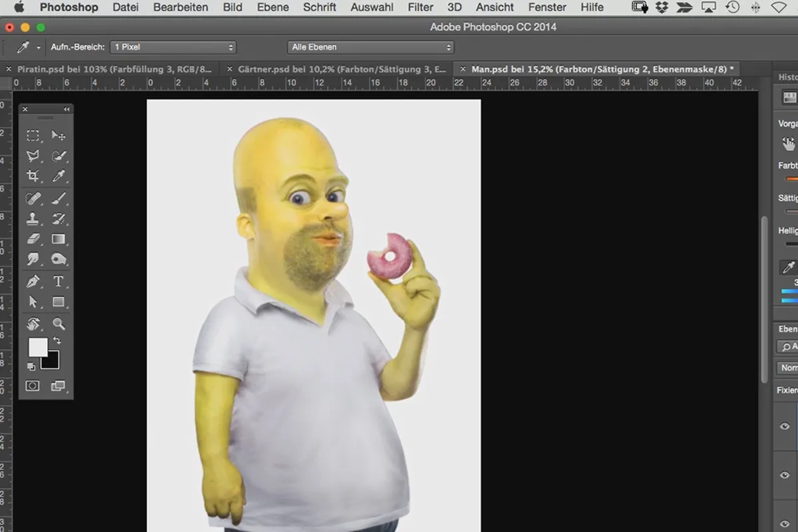The image size is (798, 532).
Task: Open the Alle Ebenen dropdown
Action: 371,47
